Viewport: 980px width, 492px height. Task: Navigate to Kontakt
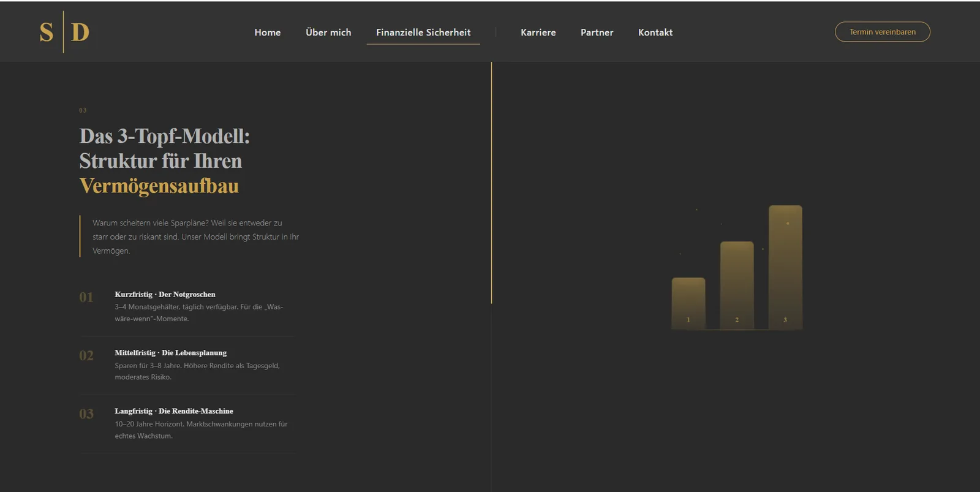pos(655,32)
